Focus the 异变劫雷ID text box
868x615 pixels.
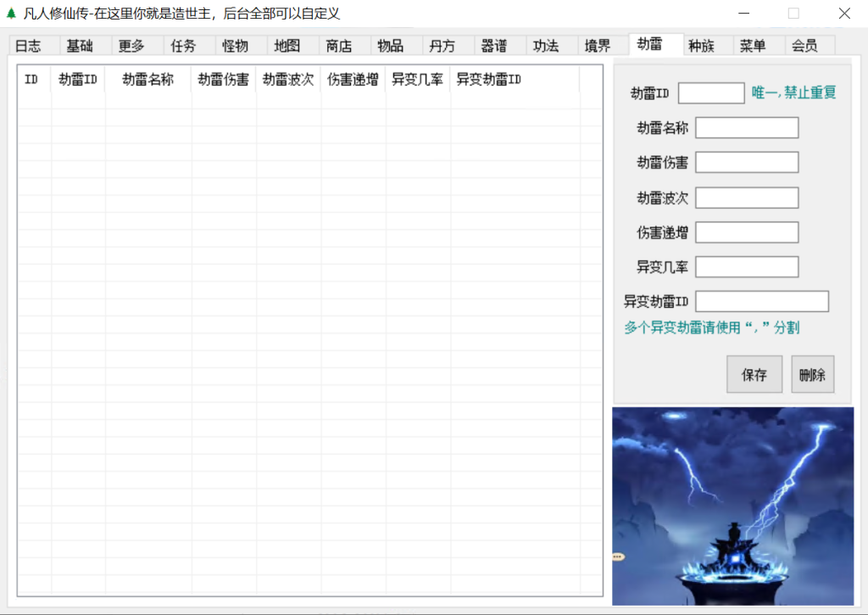762,302
